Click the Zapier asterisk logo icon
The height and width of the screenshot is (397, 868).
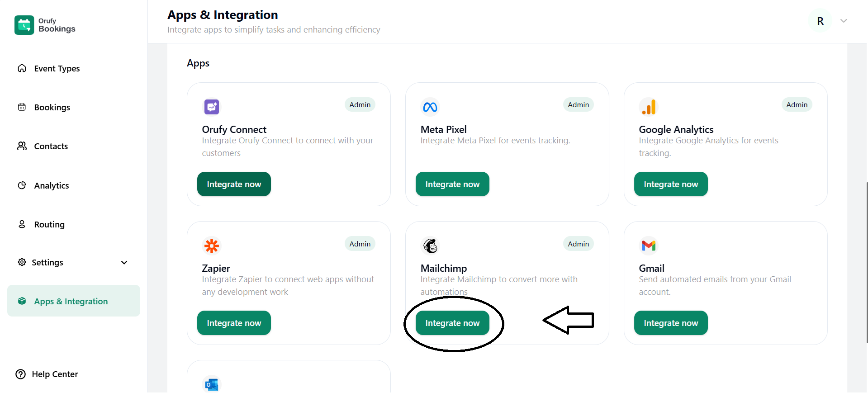(x=211, y=246)
